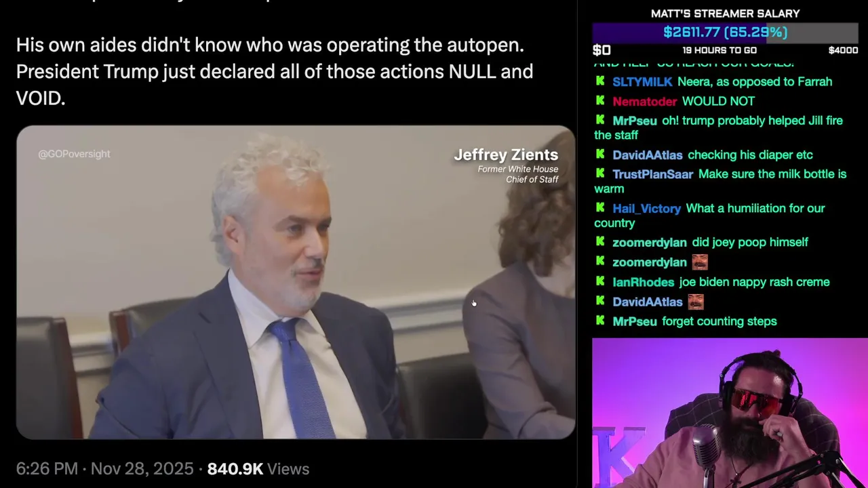Click the Kick badge next to Hail_Victory

click(x=600, y=208)
